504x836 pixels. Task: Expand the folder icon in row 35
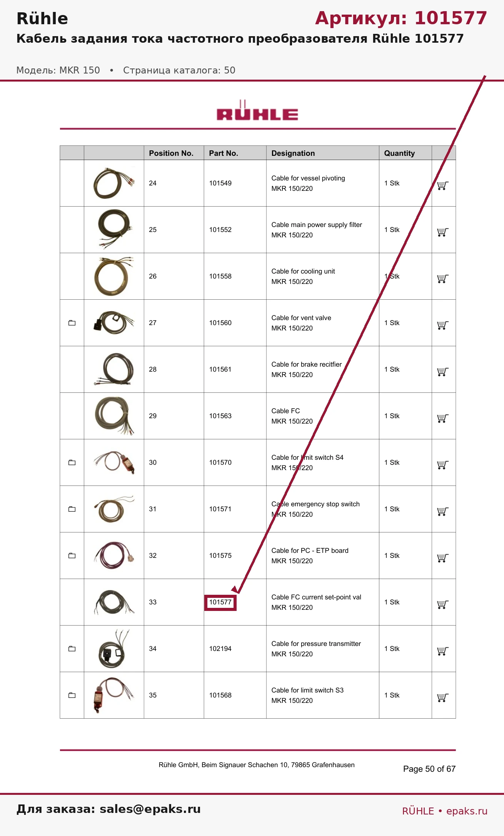(x=72, y=695)
